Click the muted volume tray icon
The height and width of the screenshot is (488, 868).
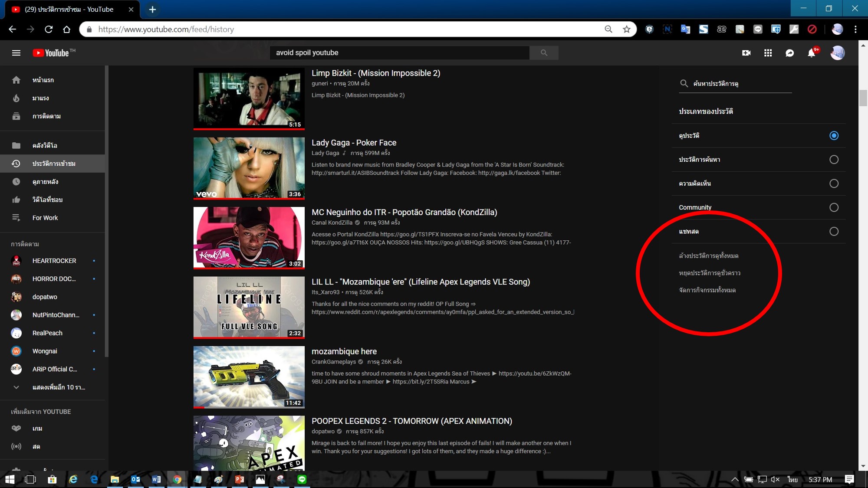coord(775,479)
